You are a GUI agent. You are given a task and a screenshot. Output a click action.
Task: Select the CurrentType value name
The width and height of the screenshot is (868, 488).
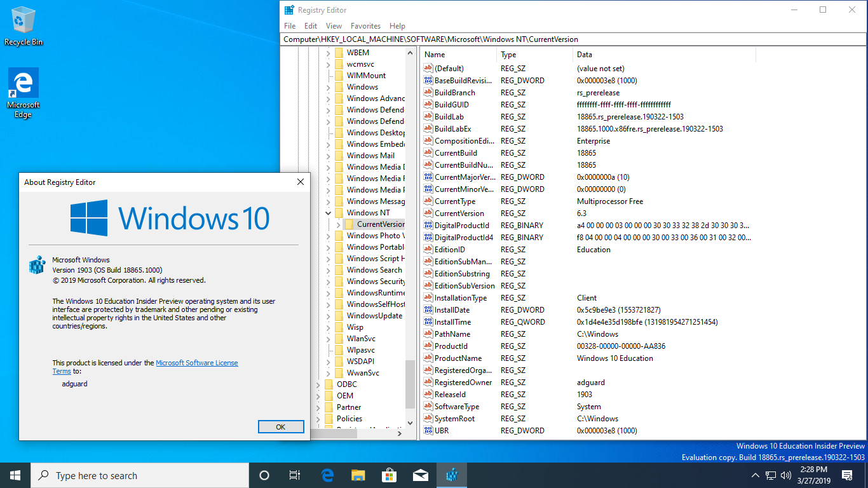click(455, 201)
